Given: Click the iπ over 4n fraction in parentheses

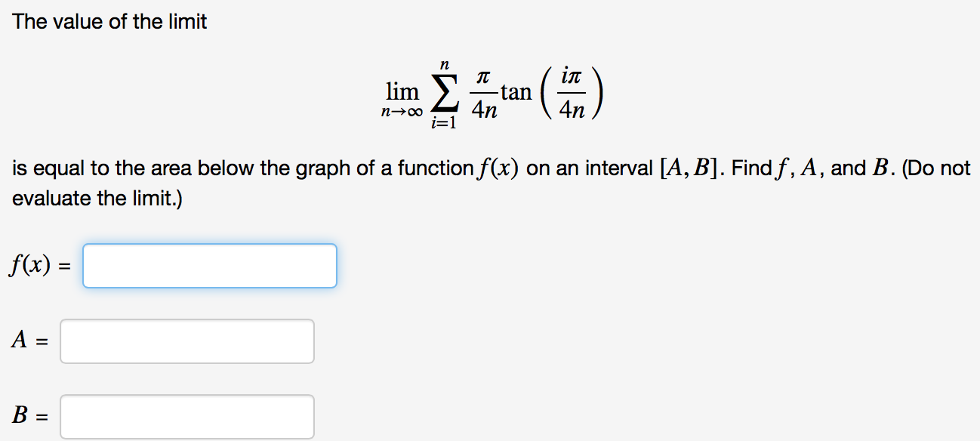Looking at the screenshot, I should pyautogui.click(x=572, y=94).
